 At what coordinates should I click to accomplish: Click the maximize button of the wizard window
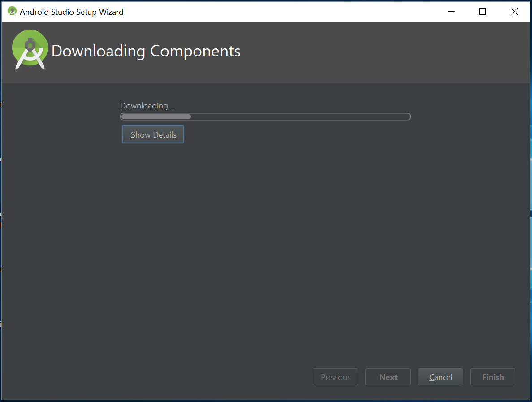[x=482, y=11]
